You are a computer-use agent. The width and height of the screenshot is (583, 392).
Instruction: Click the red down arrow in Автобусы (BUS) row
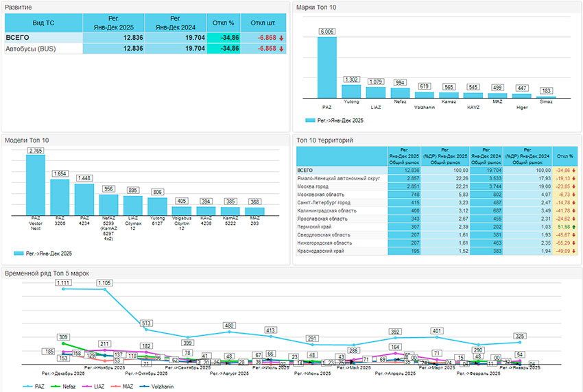tap(281, 49)
